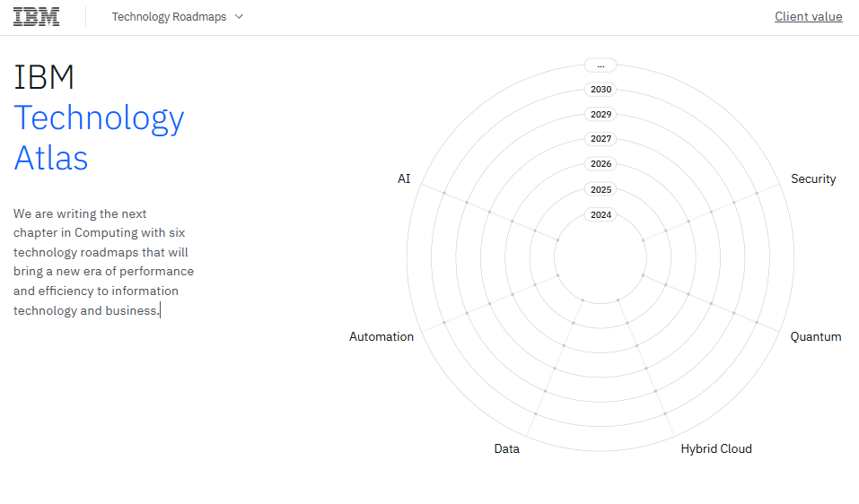This screenshot has height=504, width=859.
Task: Click the 'We are writing the next' paragraph
Action: click(103, 262)
